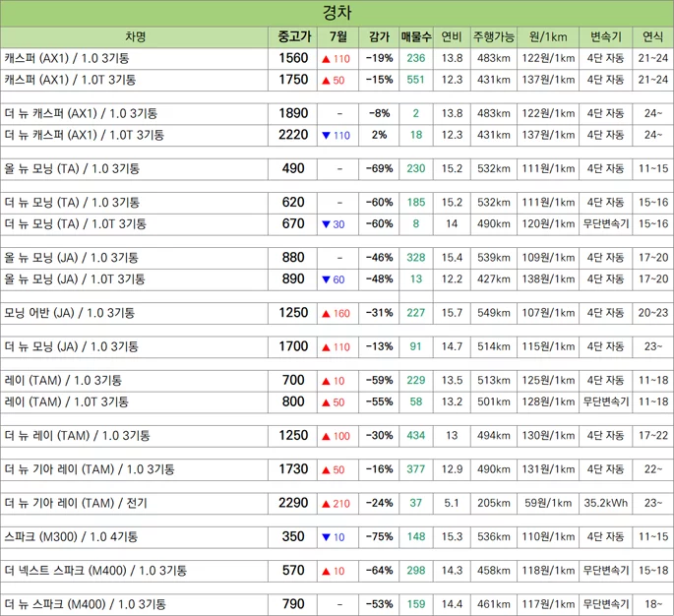The width and height of the screenshot is (674, 616).
Task: Click battery capacity 35.2kWh
Action: [x=606, y=504]
